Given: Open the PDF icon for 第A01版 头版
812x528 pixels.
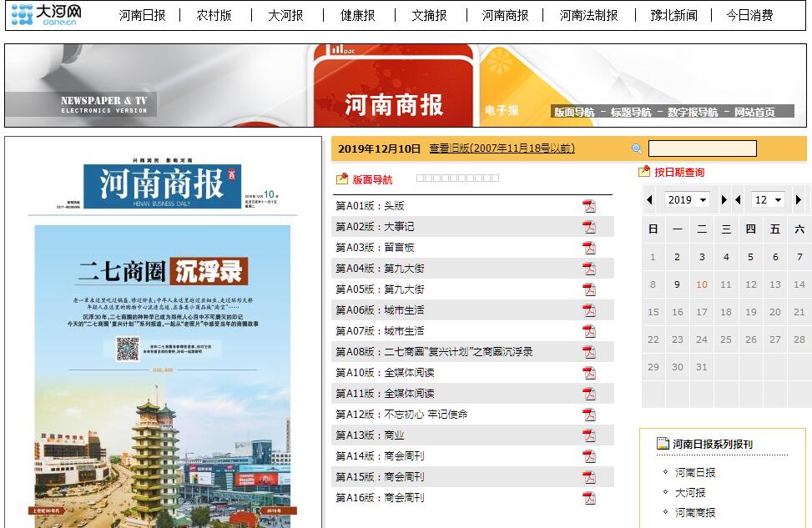Looking at the screenshot, I should [589, 206].
